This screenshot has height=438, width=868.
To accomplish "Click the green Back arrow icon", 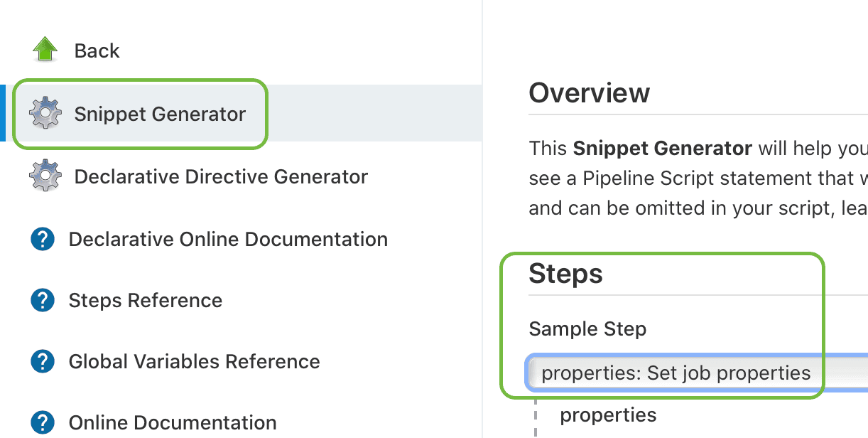I will 44,49.
